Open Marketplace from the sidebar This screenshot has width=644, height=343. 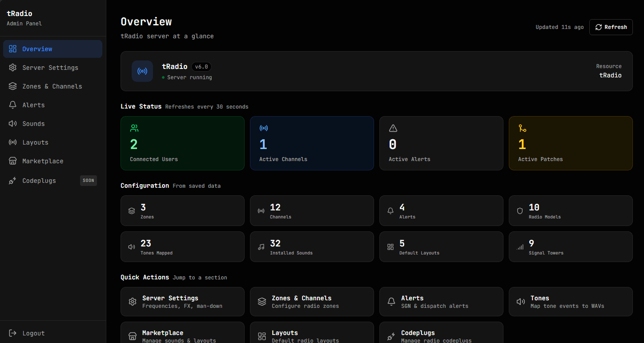tap(53, 161)
